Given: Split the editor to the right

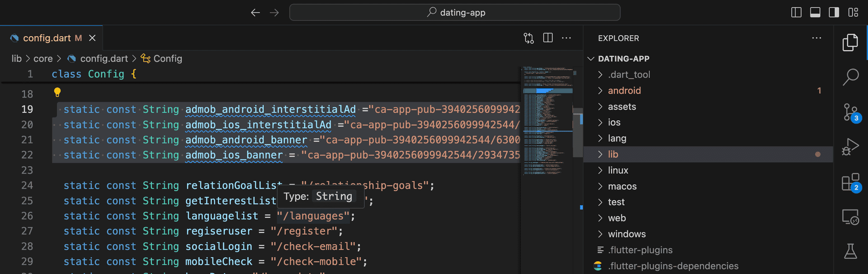Looking at the screenshot, I should tap(548, 38).
